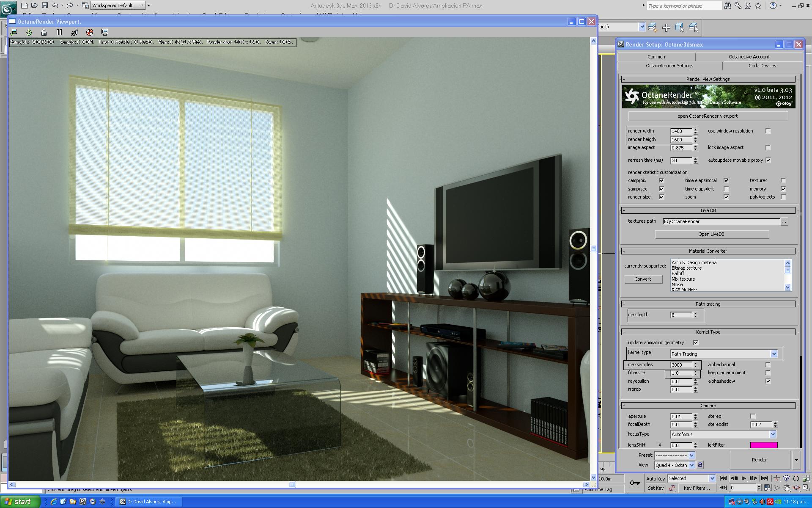Image resolution: width=812 pixels, height=508 pixels.
Task: Click the monitor display icon in viewport toolbar
Action: coord(105,32)
